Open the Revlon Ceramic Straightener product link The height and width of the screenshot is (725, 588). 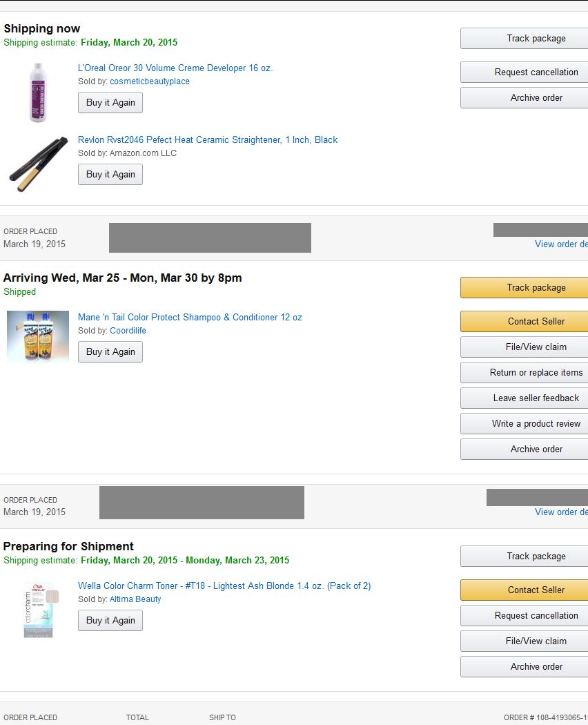point(208,140)
